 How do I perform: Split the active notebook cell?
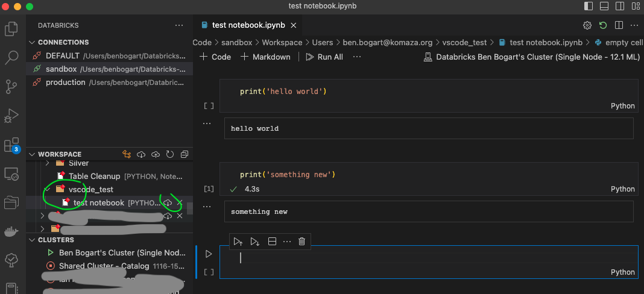point(272,242)
